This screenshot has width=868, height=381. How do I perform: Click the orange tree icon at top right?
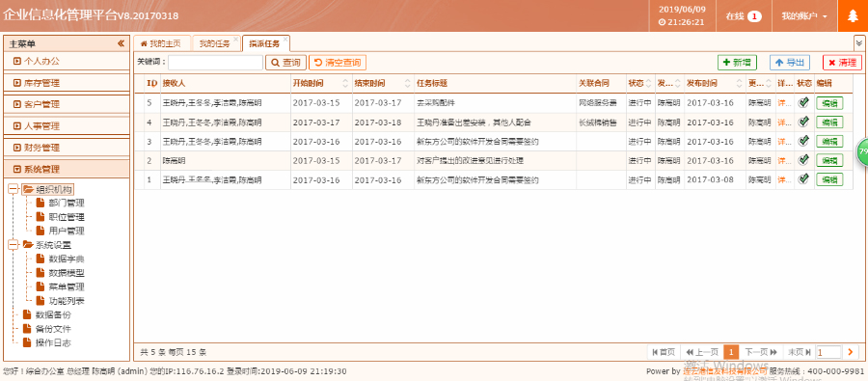pyautogui.click(x=854, y=16)
